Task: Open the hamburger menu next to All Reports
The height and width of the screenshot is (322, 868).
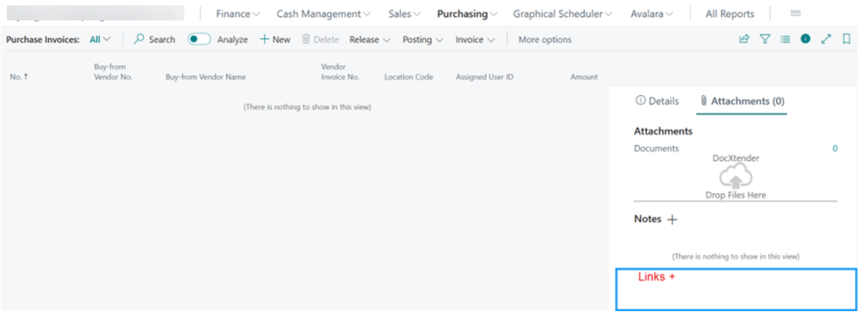Action: [x=795, y=13]
